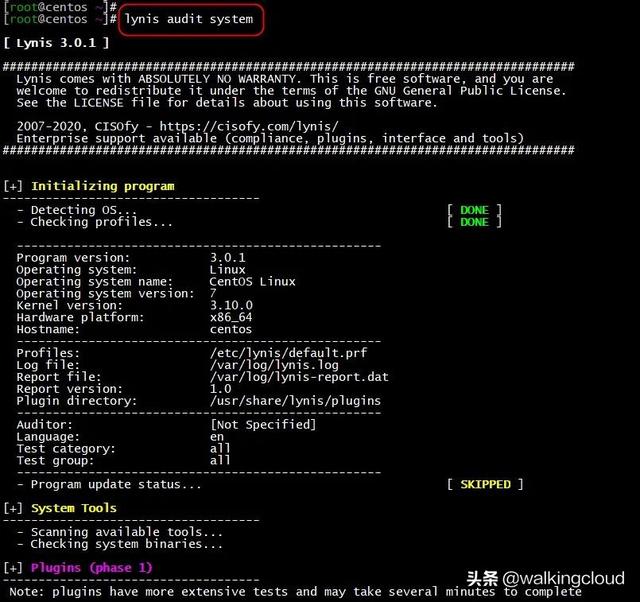Click the 'GNU General Public License' line
Screen dimensions: 640x602
[x=291, y=91]
